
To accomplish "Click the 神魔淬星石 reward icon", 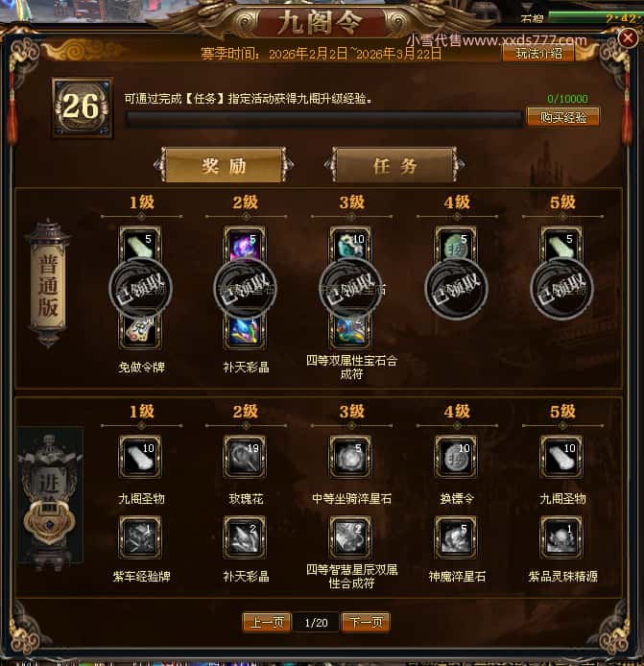I will (x=456, y=537).
